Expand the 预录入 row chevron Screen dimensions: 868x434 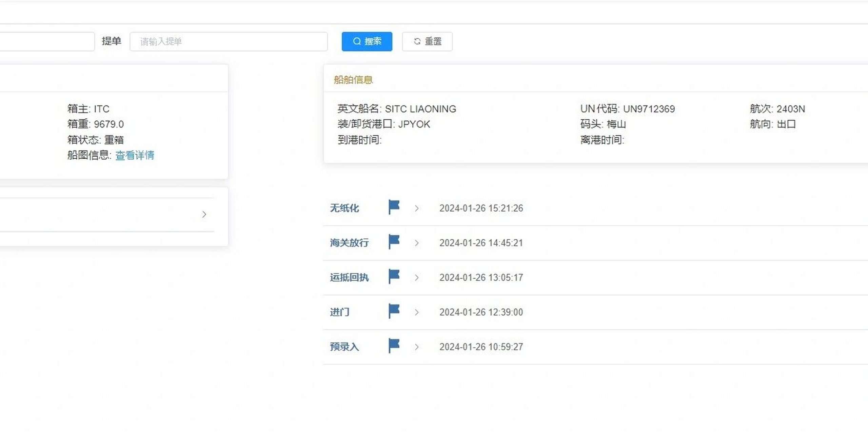(x=417, y=347)
